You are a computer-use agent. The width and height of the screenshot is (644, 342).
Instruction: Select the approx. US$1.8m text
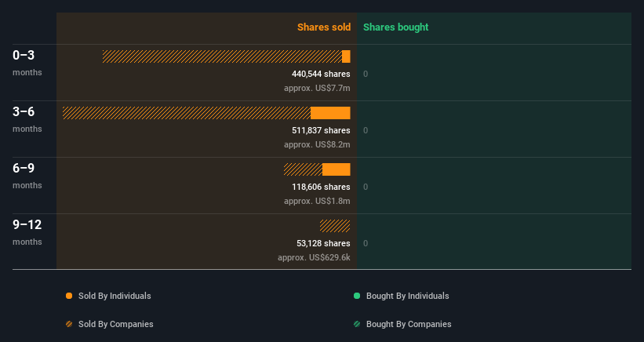click(x=317, y=201)
